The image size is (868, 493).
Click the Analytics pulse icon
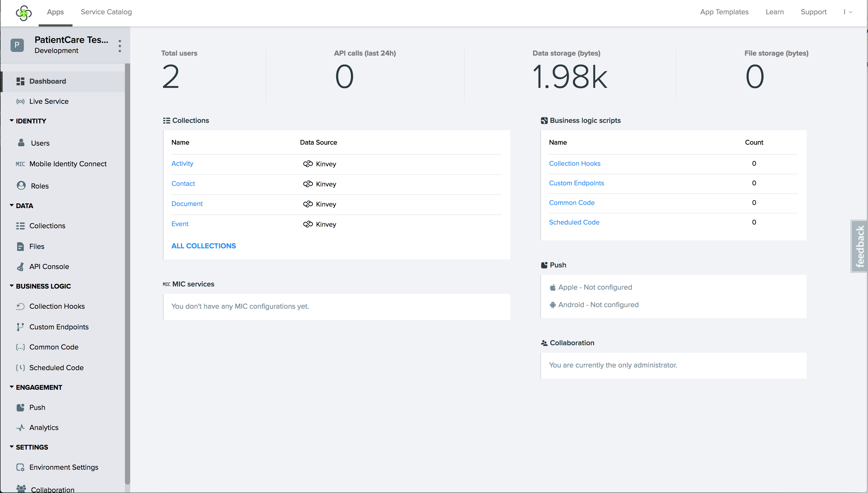pos(20,428)
